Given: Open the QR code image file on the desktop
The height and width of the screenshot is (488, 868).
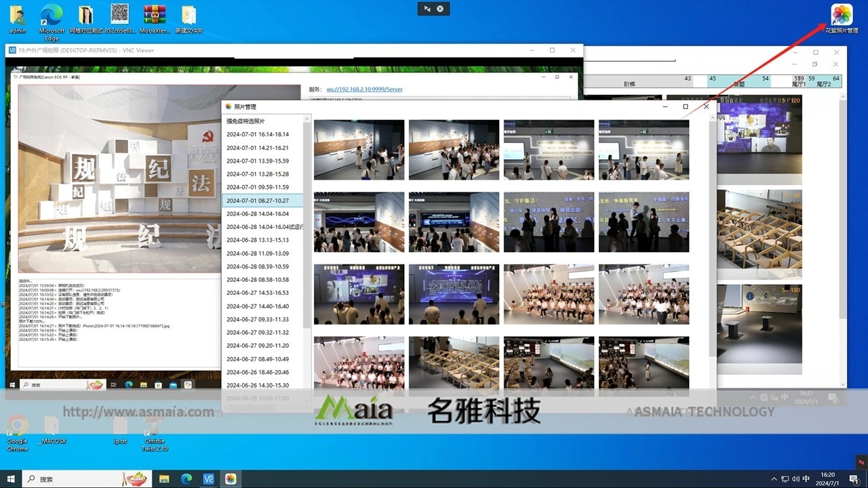Looking at the screenshot, I should pos(120,19).
